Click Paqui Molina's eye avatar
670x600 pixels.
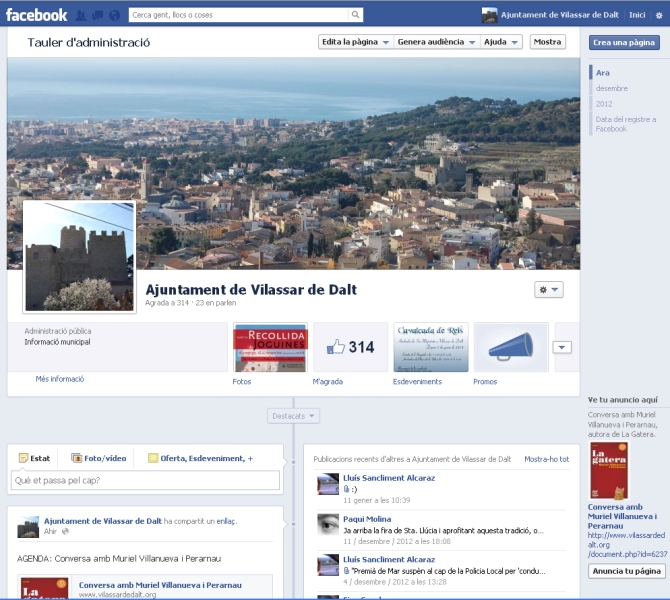point(328,524)
